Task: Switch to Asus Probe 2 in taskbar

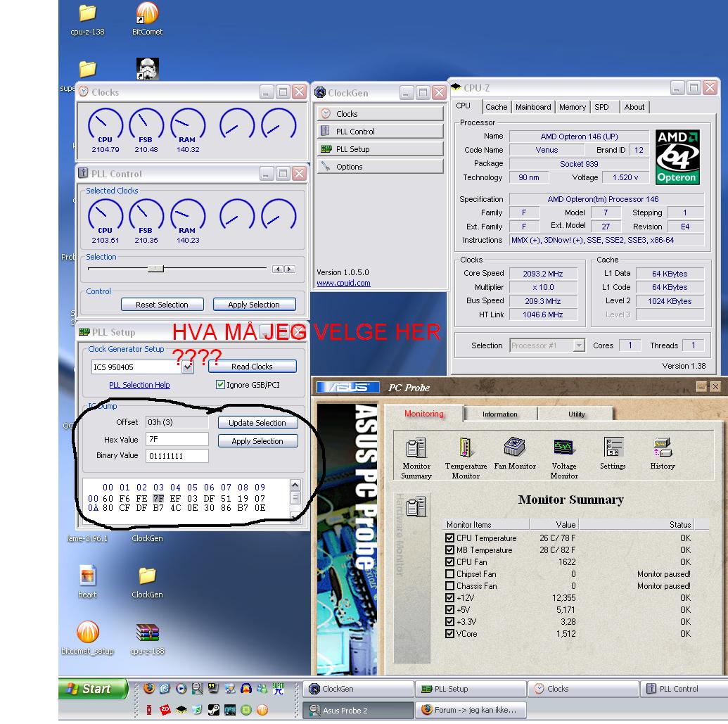Action: pyautogui.click(x=359, y=710)
